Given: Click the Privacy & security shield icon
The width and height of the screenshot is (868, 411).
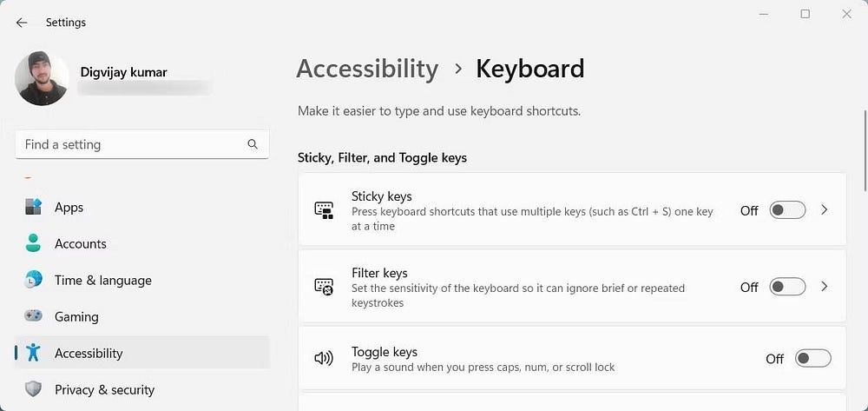Looking at the screenshot, I should [33, 389].
